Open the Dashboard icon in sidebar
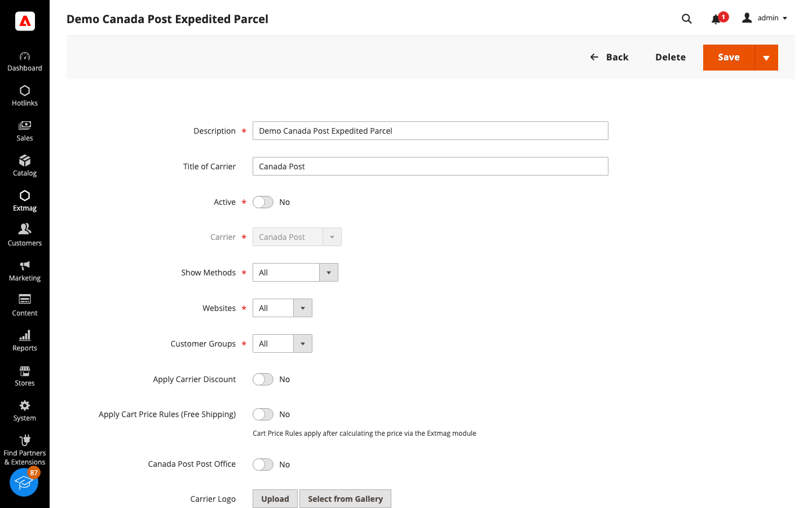Screen dimensions: 812x508 25,56
